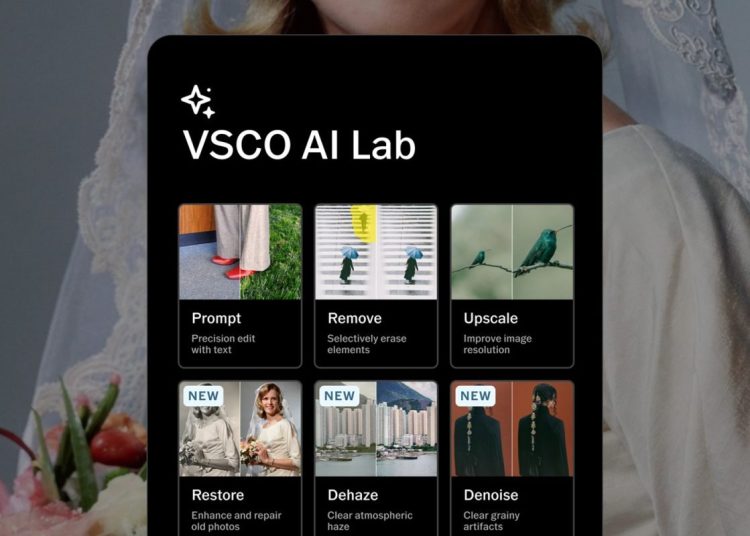Click the sparkle AI Lab icon

pos(198,101)
